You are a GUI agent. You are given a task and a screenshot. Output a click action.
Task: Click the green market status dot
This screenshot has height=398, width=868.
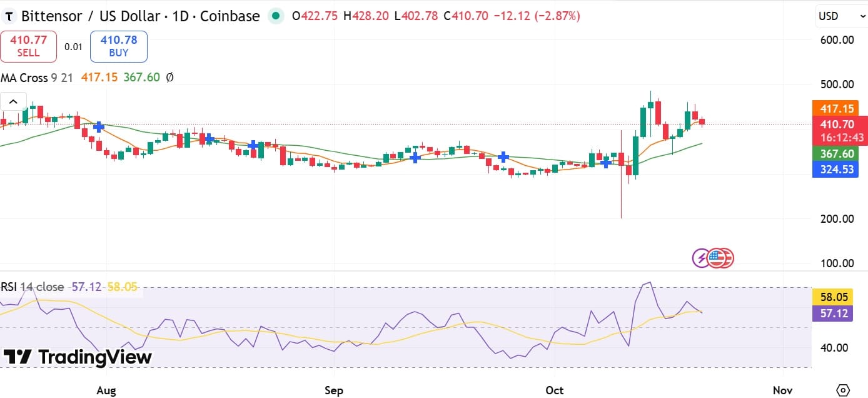click(275, 16)
